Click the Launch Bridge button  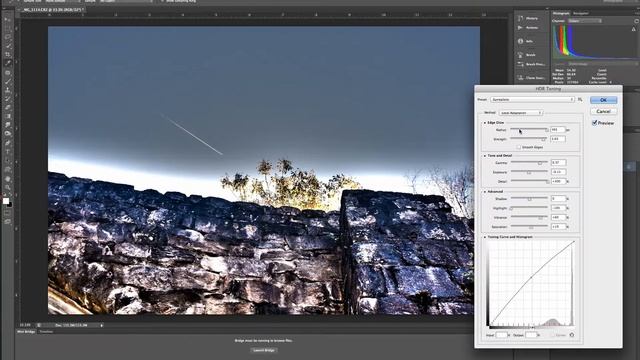tap(264, 350)
